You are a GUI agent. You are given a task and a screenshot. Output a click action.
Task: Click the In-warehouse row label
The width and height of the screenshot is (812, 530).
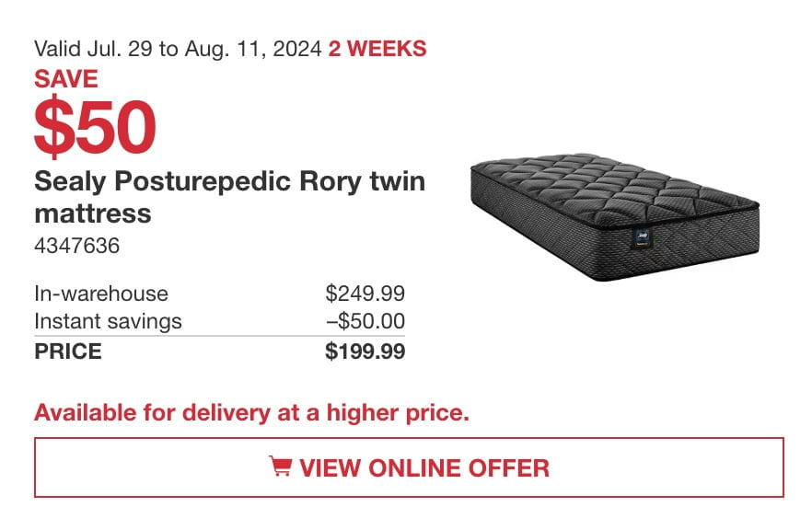(x=101, y=294)
